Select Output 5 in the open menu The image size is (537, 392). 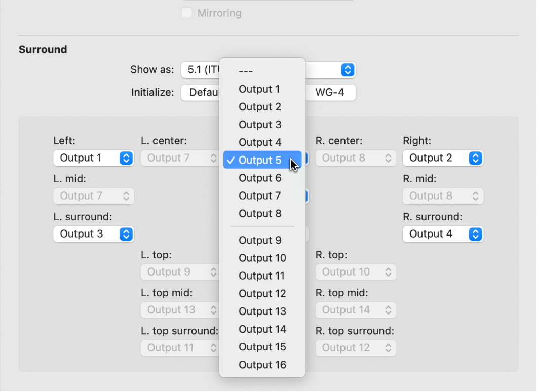pyautogui.click(x=259, y=160)
